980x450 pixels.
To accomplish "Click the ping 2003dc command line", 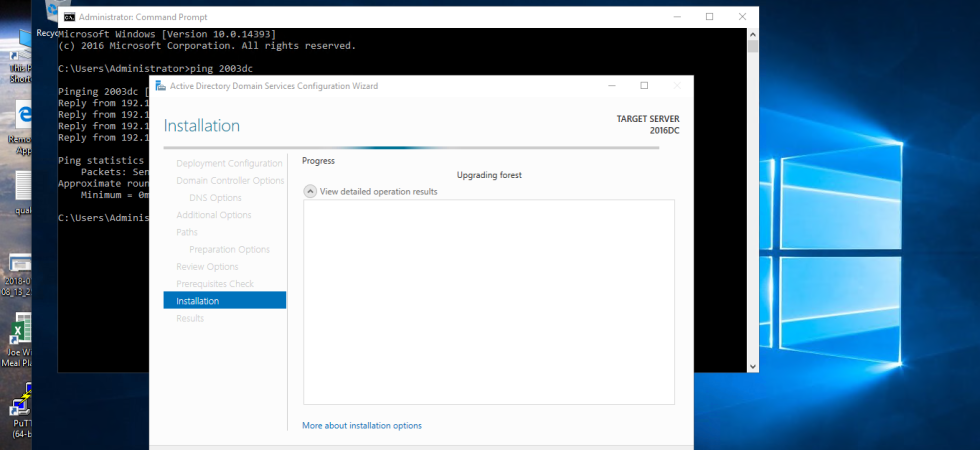I will (x=156, y=68).
